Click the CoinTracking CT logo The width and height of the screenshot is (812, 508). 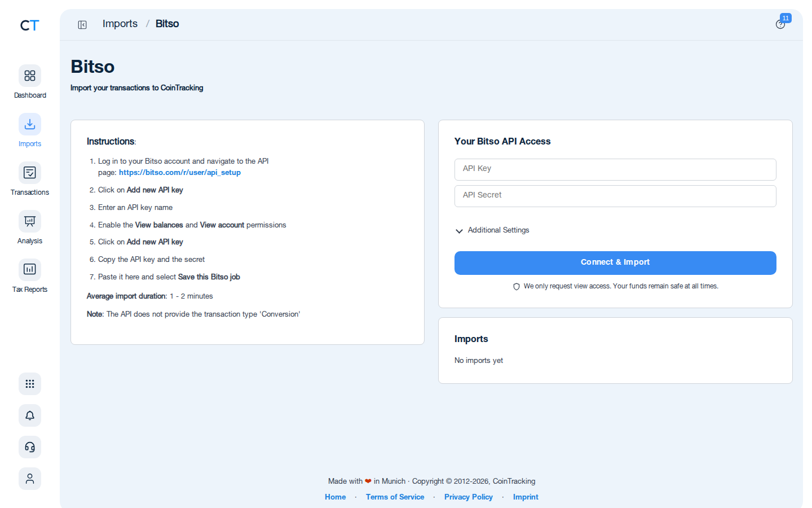click(x=30, y=25)
